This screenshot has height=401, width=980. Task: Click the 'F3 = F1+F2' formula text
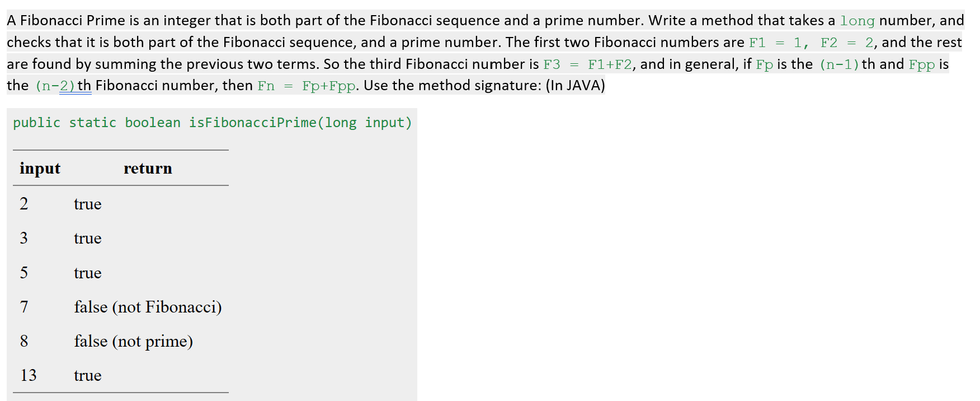tap(587, 64)
